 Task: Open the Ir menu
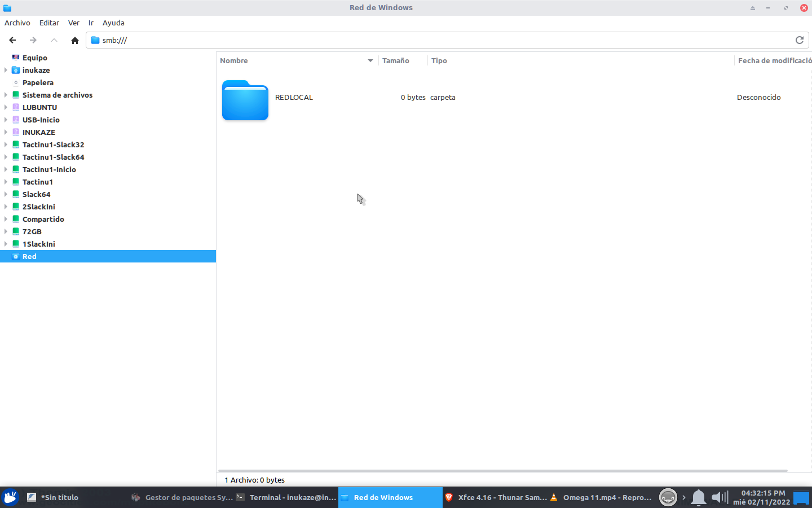91,23
